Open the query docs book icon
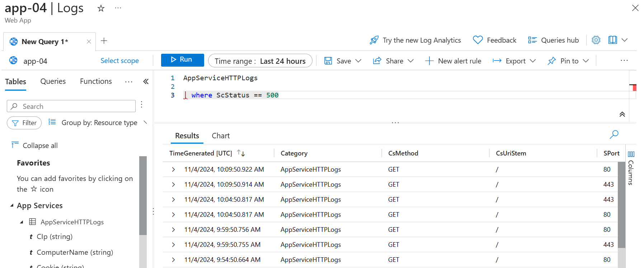This screenshot has width=644, height=268. point(612,40)
